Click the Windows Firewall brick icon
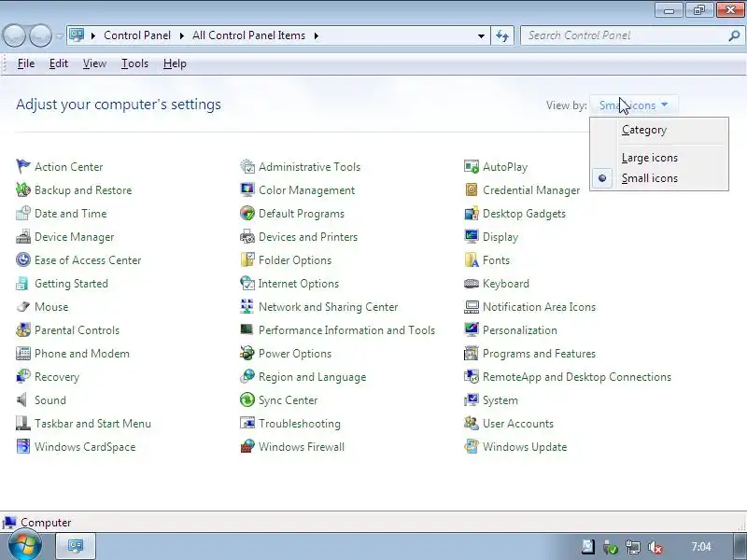 click(247, 446)
